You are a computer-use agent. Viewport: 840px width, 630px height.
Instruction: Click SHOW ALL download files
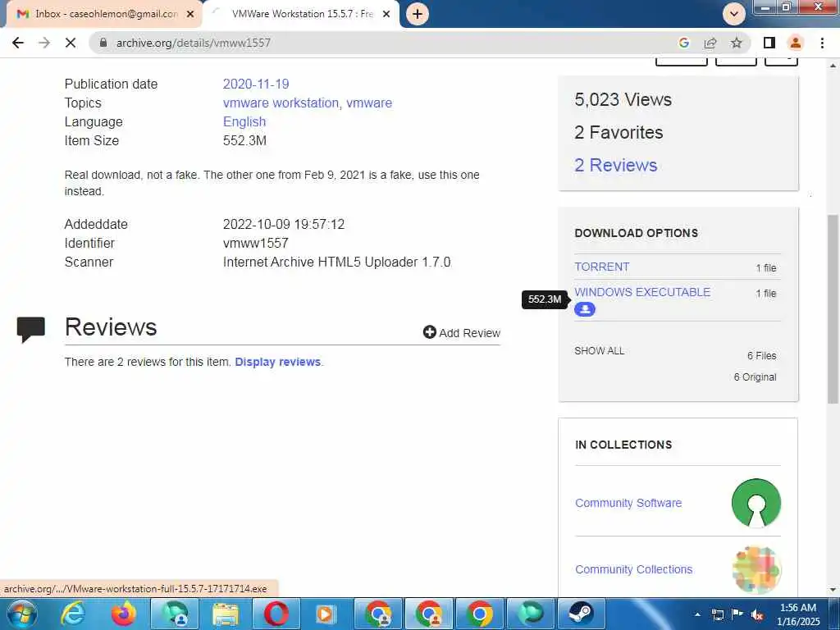[599, 351]
